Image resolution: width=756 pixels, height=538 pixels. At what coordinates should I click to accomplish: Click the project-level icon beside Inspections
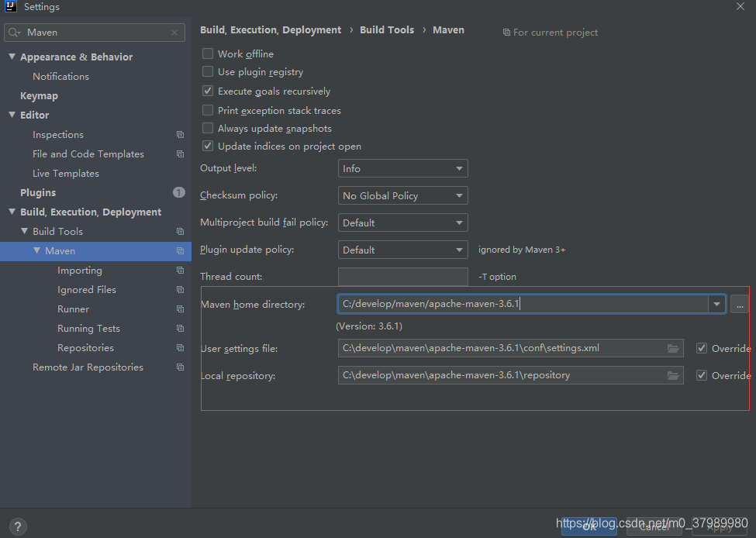(181, 135)
